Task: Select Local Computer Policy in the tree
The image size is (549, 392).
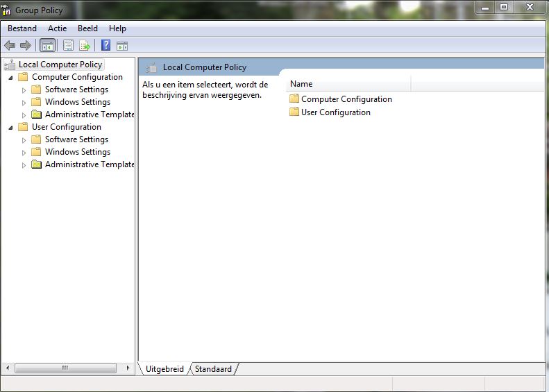Action: tap(60, 65)
